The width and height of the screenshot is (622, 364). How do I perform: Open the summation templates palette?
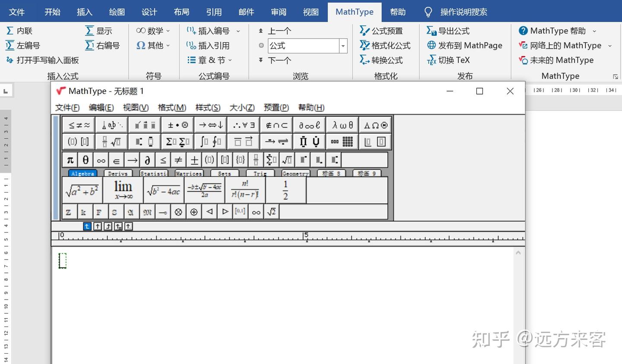point(177,141)
